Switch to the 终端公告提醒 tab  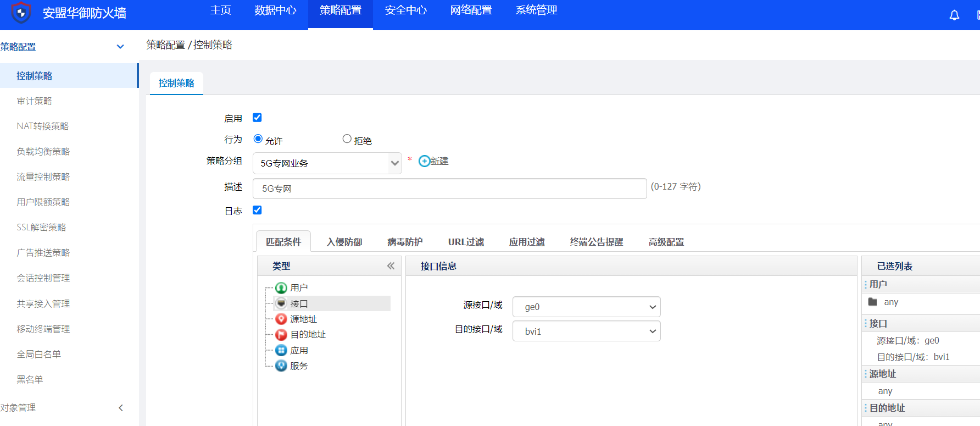(597, 242)
